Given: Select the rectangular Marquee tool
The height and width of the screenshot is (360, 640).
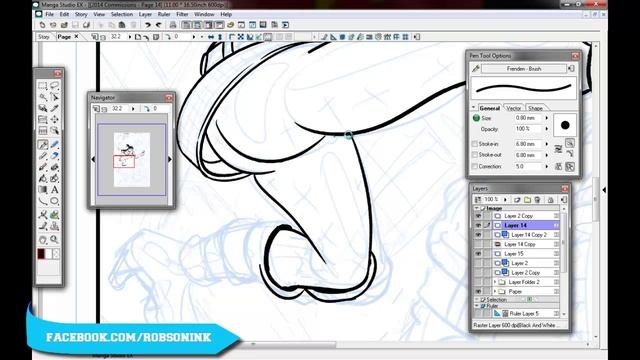Looking at the screenshot, I should (x=42, y=86).
